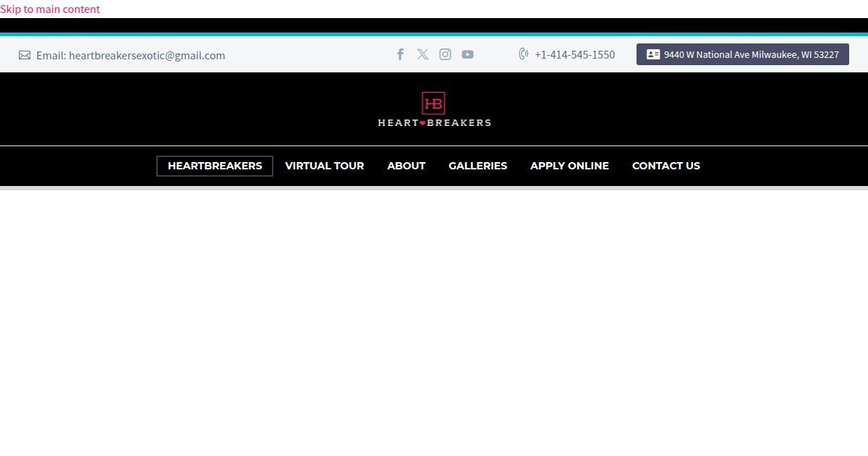This screenshot has height=456, width=868.
Task: Click the red HB logo emblem
Action: tap(433, 104)
